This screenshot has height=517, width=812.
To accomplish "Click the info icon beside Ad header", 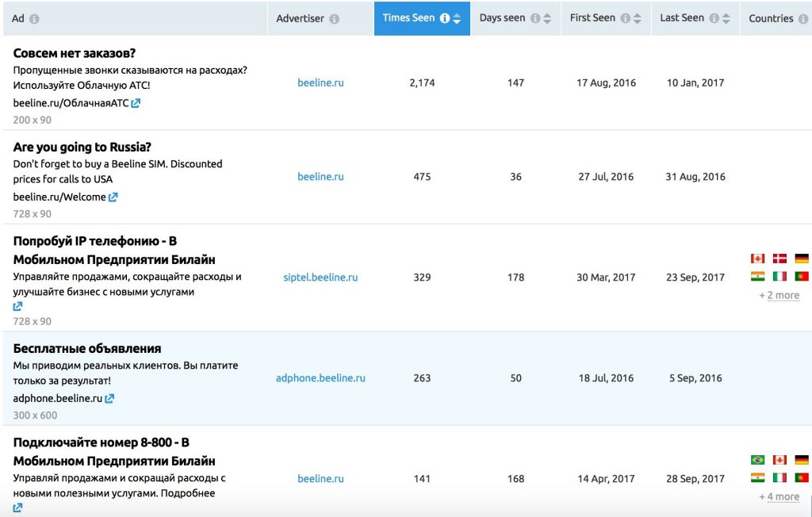I will [34, 19].
